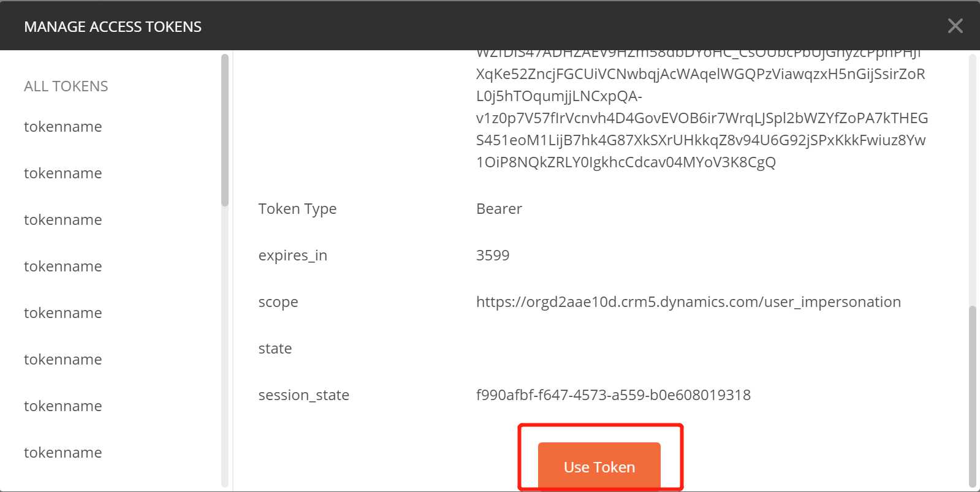Click the Token Type field label
980x492 pixels.
coord(297,210)
